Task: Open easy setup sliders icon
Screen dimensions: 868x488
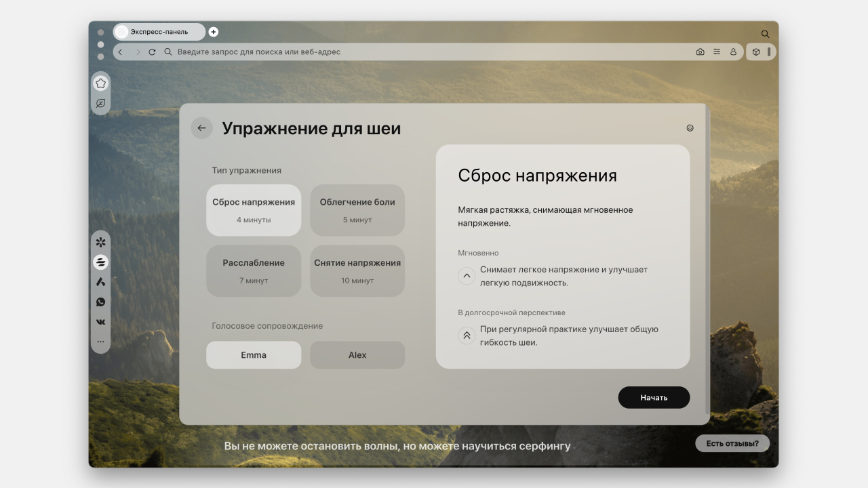Action: 717,52
